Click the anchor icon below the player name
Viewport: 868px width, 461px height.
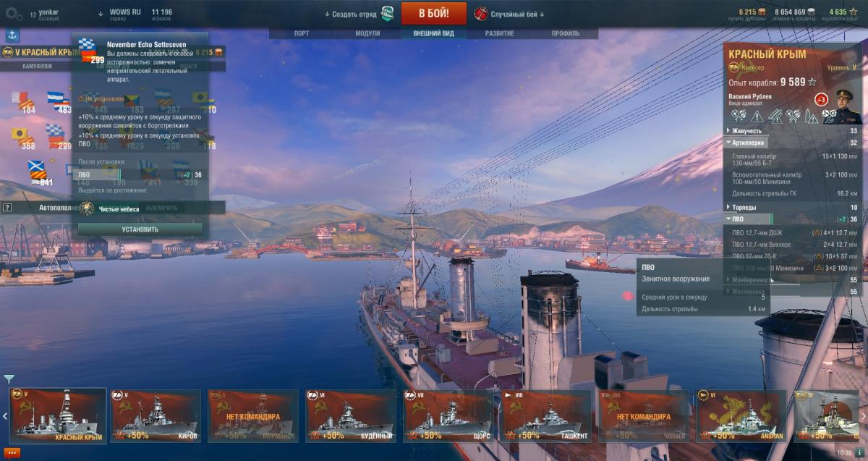[12, 34]
